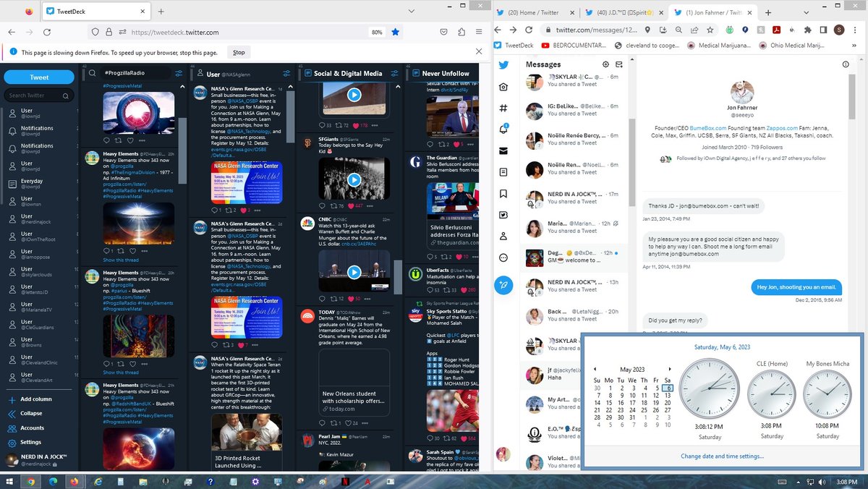
Task: Click the Netflix icon in taskbar
Action: pyautogui.click(x=346, y=481)
